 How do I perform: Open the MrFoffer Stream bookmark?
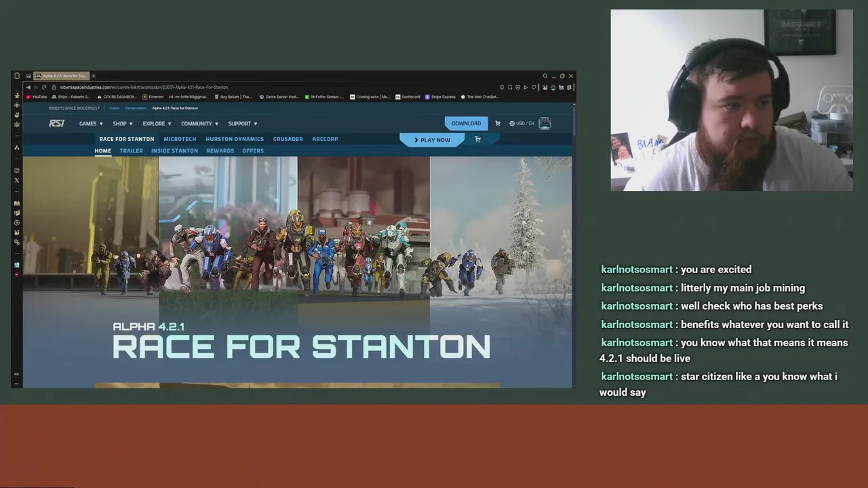(x=325, y=97)
